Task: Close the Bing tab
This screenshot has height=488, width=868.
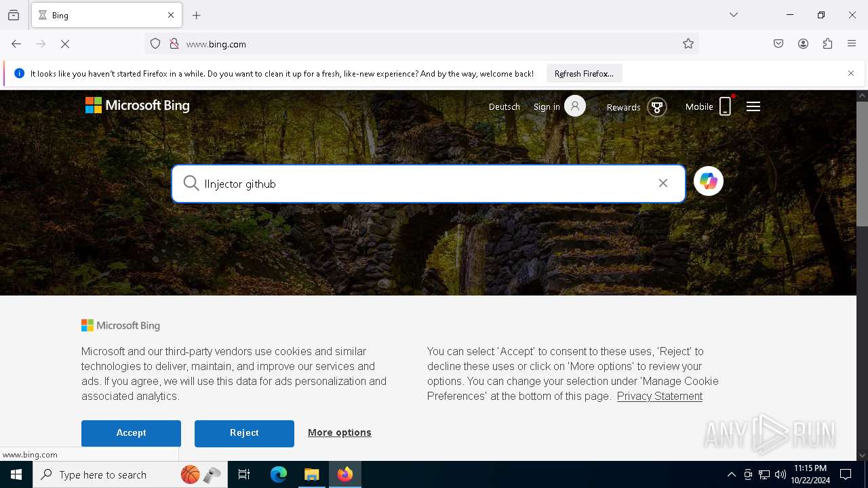Action: pyautogui.click(x=171, y=15)
